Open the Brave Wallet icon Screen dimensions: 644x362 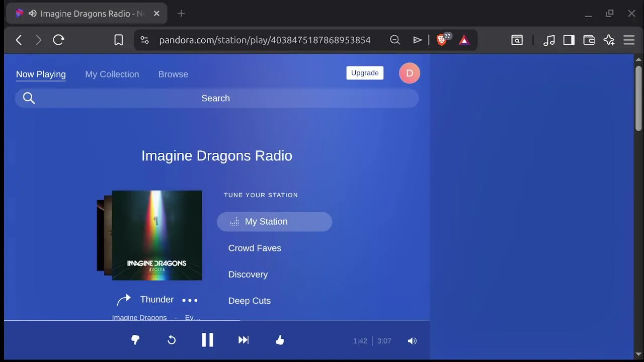(589, 40)
